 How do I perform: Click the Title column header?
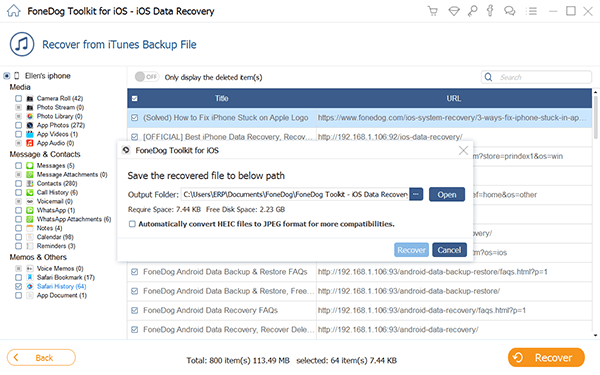click(x=222, y=99)
